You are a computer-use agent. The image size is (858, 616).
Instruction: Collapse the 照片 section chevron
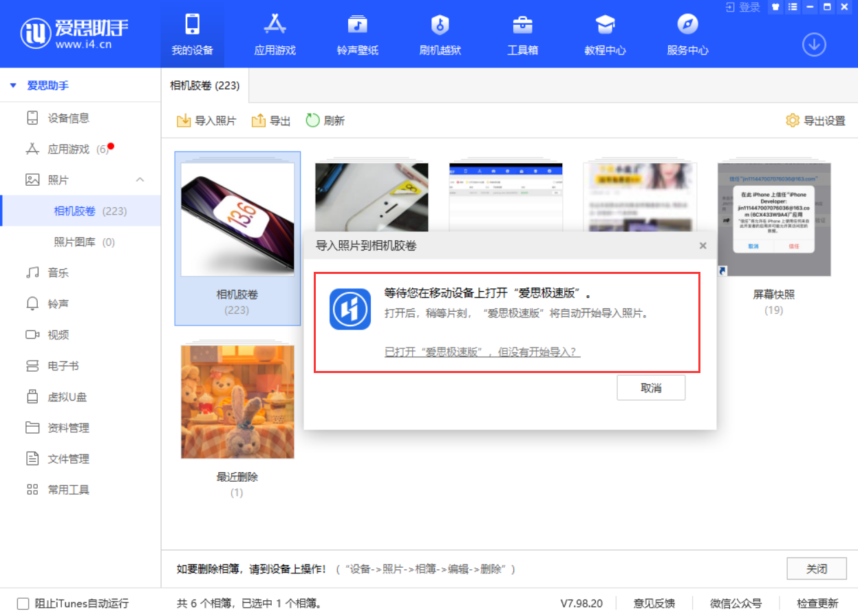tap(140, 180)
